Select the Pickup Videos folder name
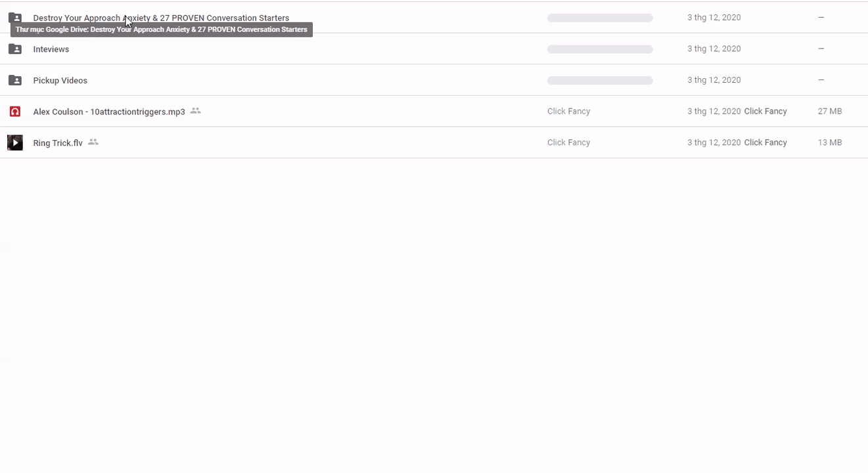868x473 pixels. pos(60,80)
